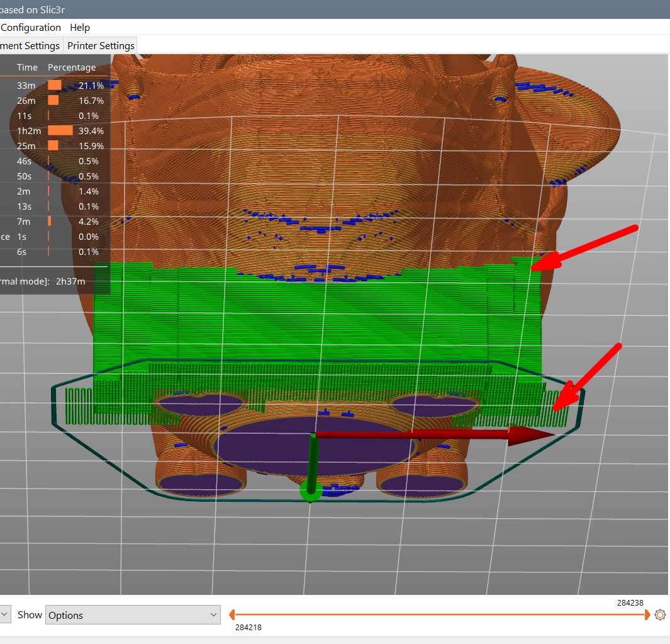Open the Help menu
The width and height of the screenshot is (670, 644).
coord(80,28)
